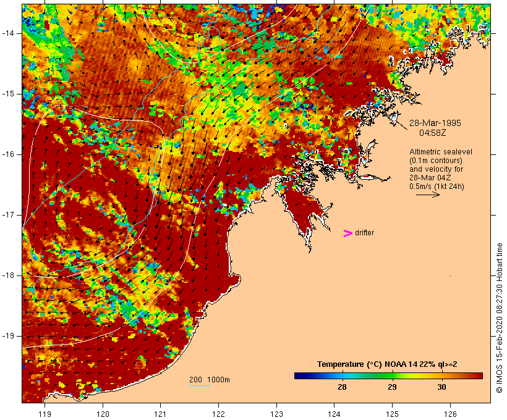Viewport: 507px width, 420px height.
Task: Click the '-15' latitude axis label
Action: [x=8, y=94]
